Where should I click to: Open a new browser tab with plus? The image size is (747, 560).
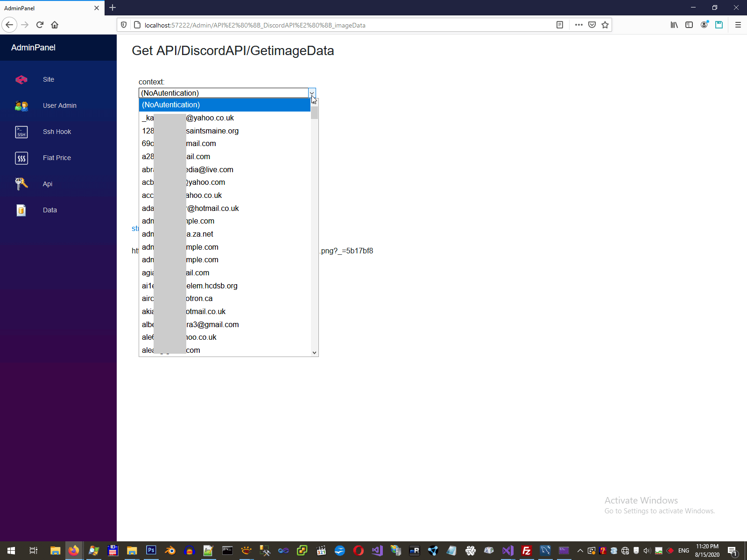coord(113,7)
